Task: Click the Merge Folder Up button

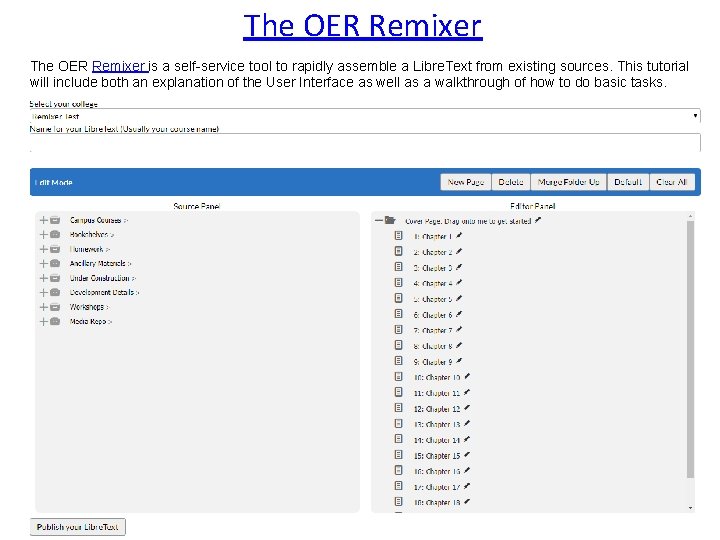Action: tap(568, 182)
